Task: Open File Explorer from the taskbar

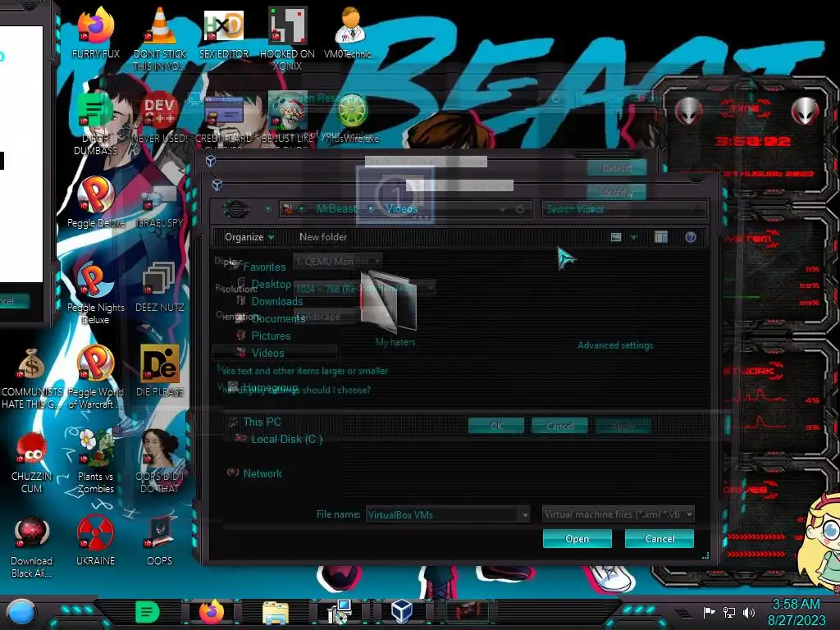Action: 276,612
